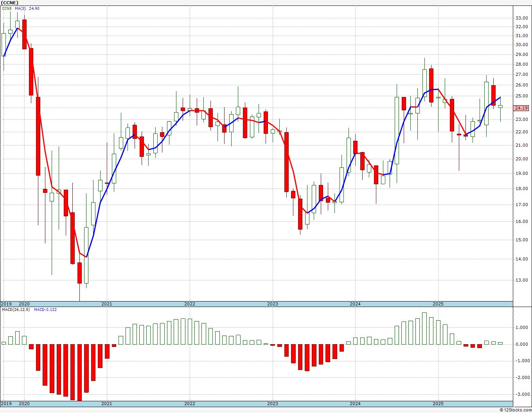Image resolution: width=532 pixels, height=413 pixels.
Task: Click the 1.000 MACD axis label
Action: tap(521, 328)
